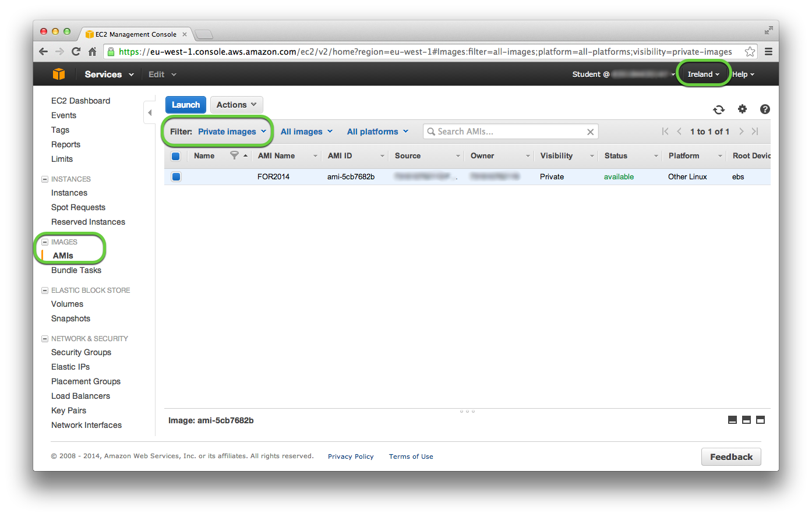The image size is (812, 517).
Task: Open Volumes in the sidebar
Action: [67, 304]
